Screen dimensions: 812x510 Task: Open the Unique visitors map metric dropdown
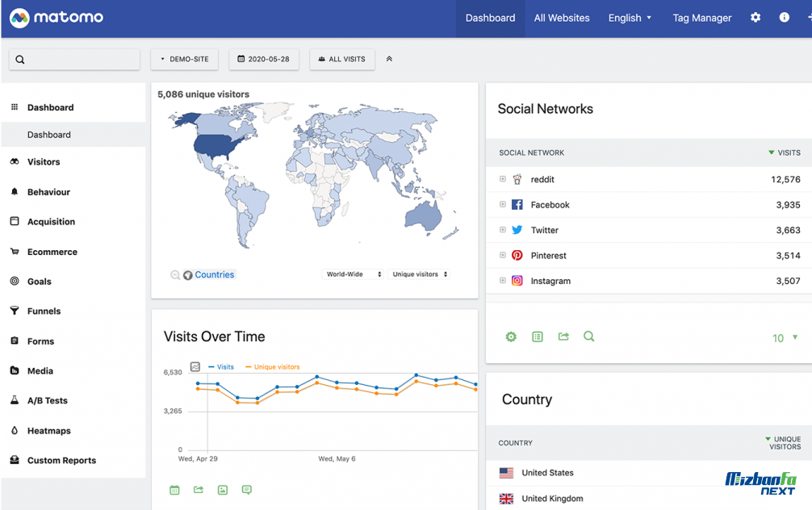click(x=419, y=274)
